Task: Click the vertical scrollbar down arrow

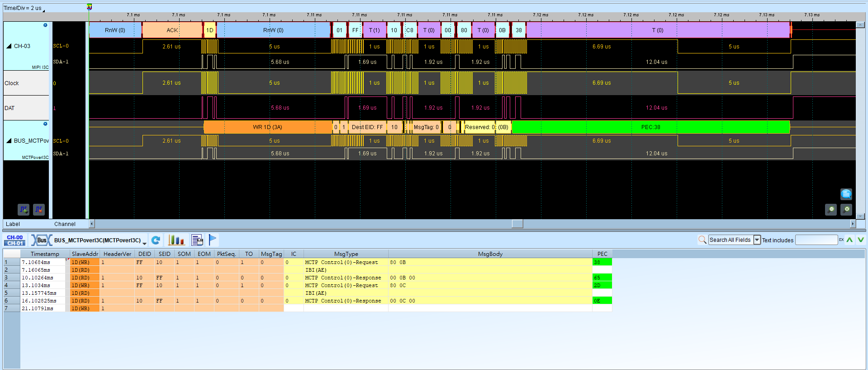Action: (x=860, y=216)
